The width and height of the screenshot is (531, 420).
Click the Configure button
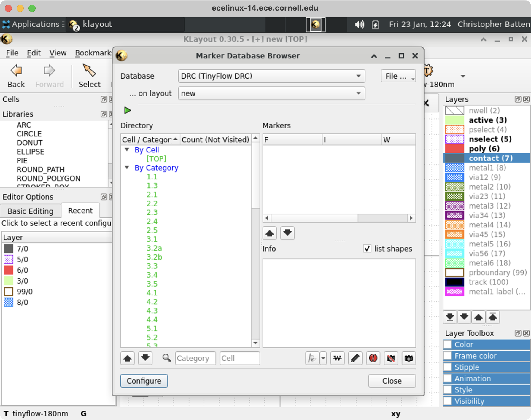click(144, 381)
